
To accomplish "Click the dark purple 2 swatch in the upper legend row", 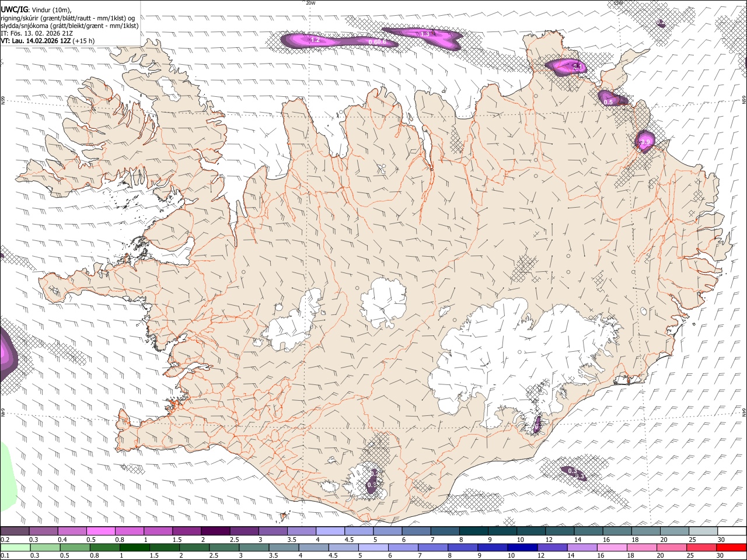I will (x=215, y=531).
